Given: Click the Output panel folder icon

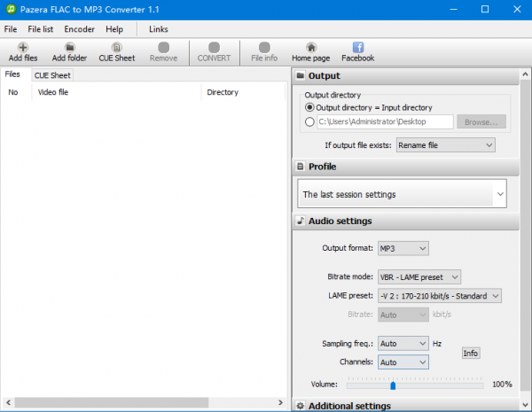Looking at the screenshot, I should [x=301, y=75].
